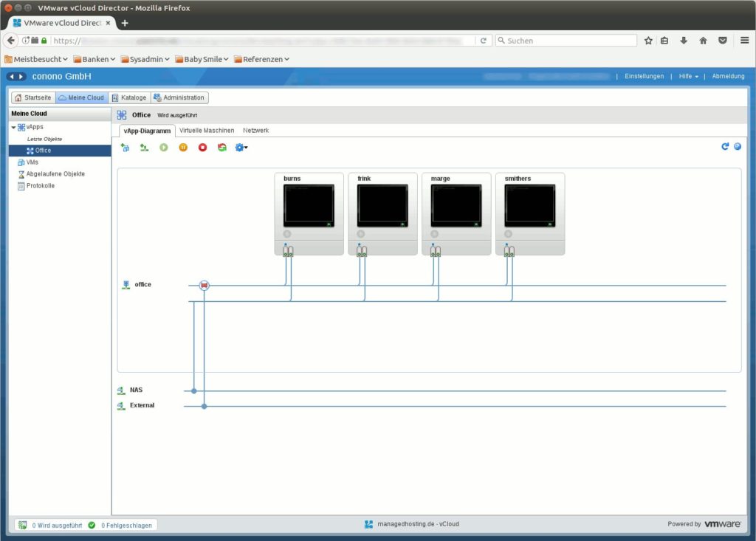Image resolution: width=756 pixels, height=541 pixels.
Task: Click the red stop vApp button
Action: (x=202, y=148)
